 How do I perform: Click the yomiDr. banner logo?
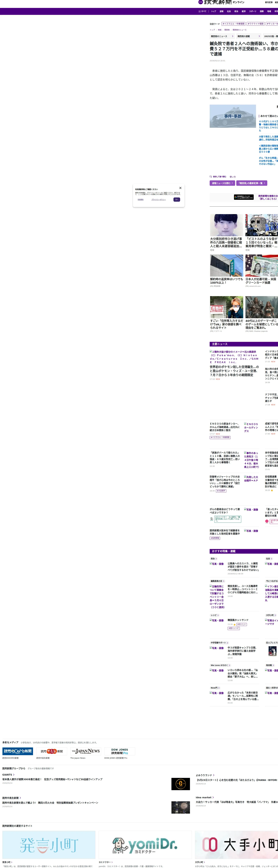pyautogui.click(x=145, y=844)
